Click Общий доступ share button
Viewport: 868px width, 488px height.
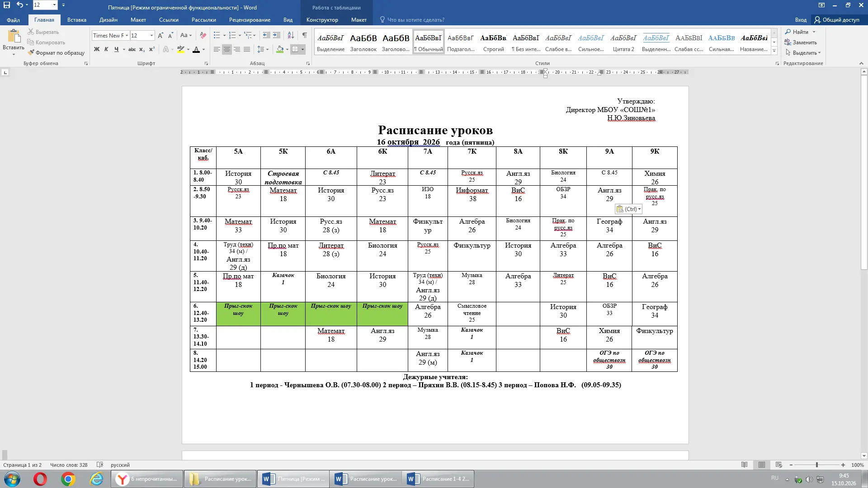pyautogui.click(x=837, y=20)
